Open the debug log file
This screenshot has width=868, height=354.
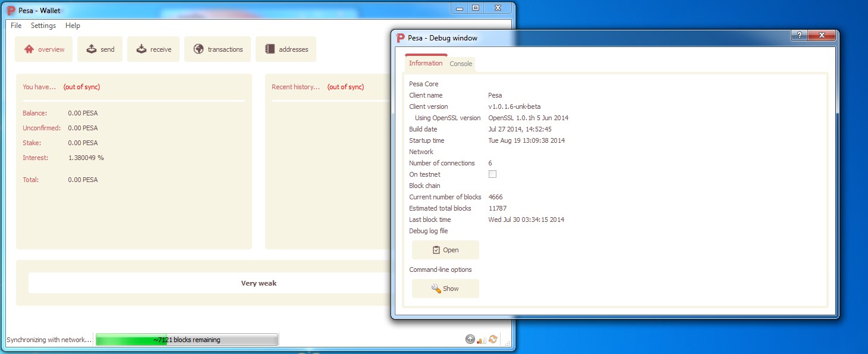pos(445,250)
